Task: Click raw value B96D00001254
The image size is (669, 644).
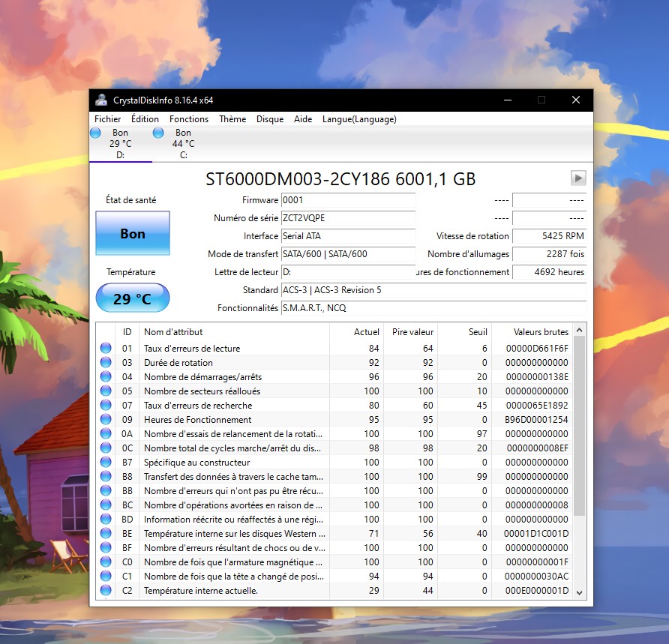Action: coord(536,420)
